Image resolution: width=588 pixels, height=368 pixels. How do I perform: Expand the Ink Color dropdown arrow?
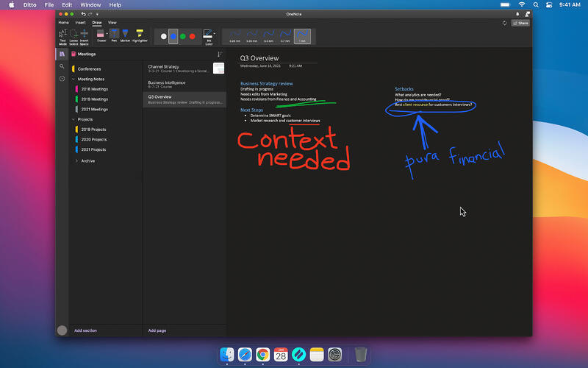point(215,34)
